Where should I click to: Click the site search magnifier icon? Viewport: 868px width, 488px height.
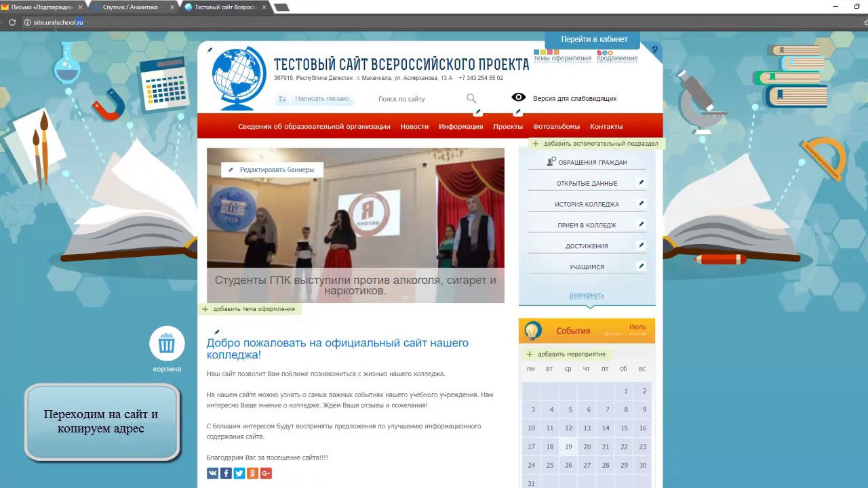[471, 99]
